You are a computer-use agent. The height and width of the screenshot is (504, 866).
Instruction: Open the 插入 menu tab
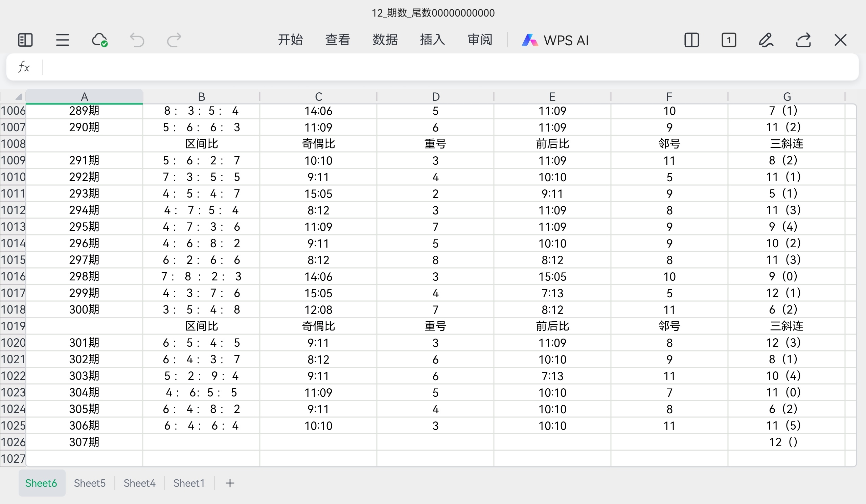(x=432, y=40)
